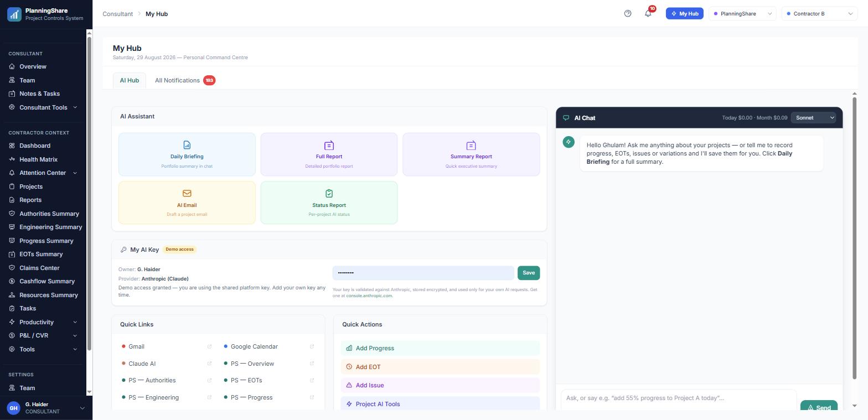Image resolution: width=868 pixels, height=420 pixels.
Task: Expand the Attention Center menu
Action: (x=43, y=173)
